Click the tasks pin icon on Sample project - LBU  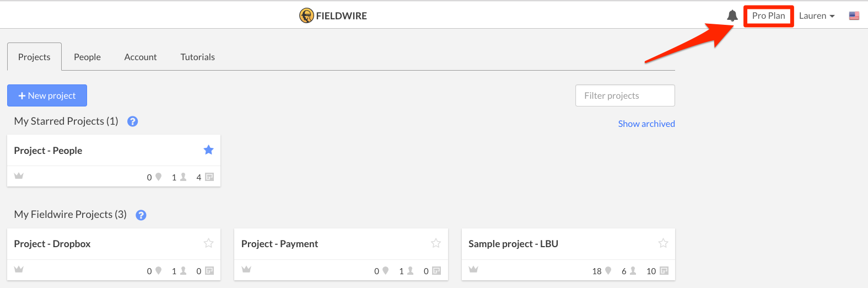pos(608,270)
